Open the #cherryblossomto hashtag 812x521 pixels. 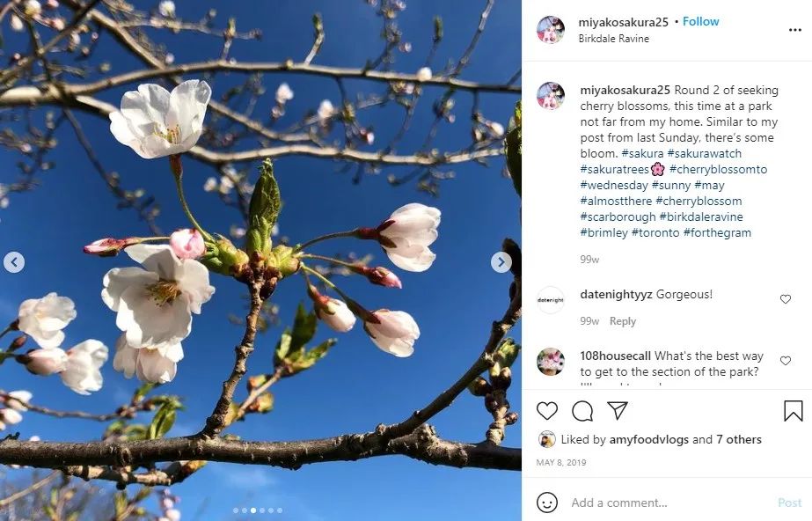[x=718, y=169]
